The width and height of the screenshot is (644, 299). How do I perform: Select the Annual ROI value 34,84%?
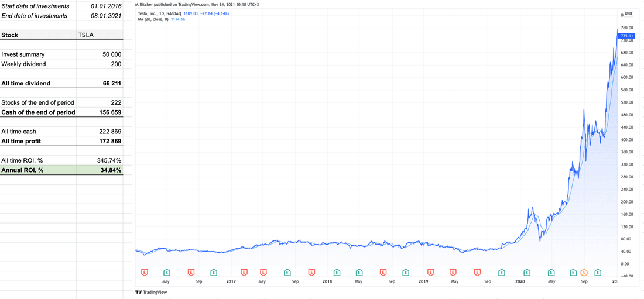tap(100, 170)
